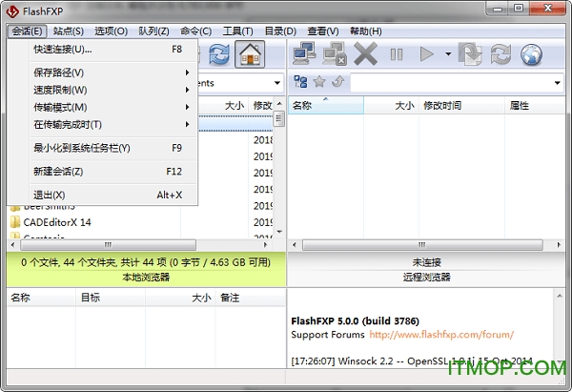Click the queue 大小 column header
This screenshot has width=572, height=392.
tap(180, 298)
